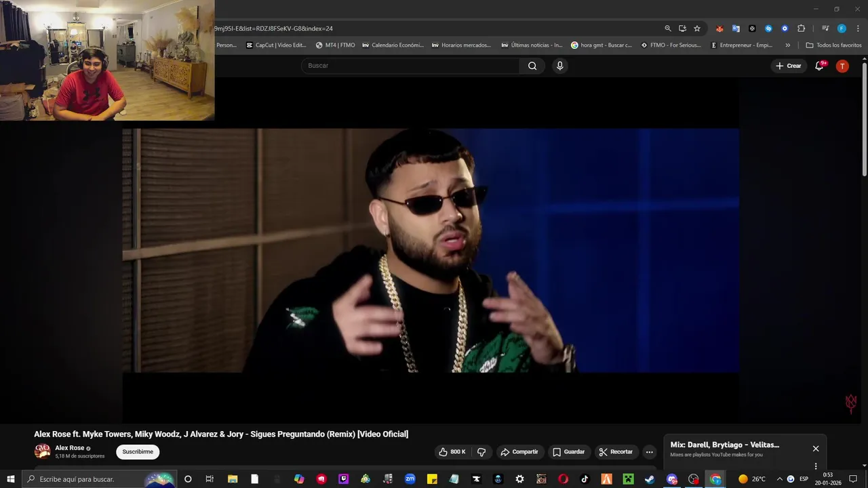Open TikTok from the taskbar
The width and height of the screenshot is (868, 488).
pos(585,479)
